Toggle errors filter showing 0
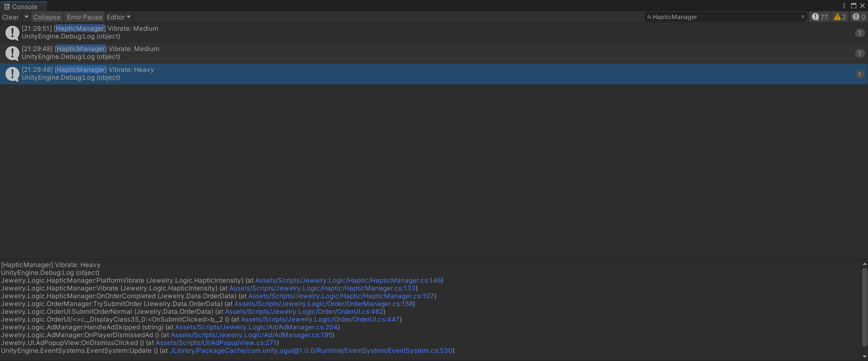This screenshot has height=361, width=868. (858, 17)
